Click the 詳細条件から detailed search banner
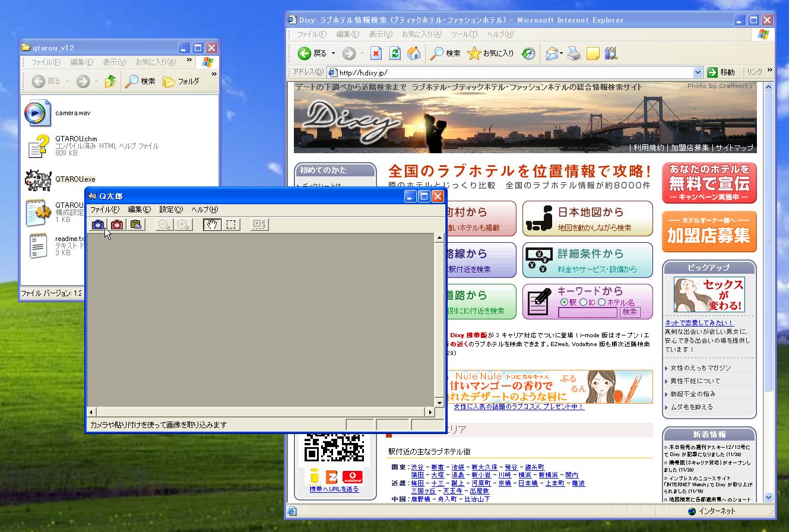This screenshot has width=789, height=532. coord(588,260)
